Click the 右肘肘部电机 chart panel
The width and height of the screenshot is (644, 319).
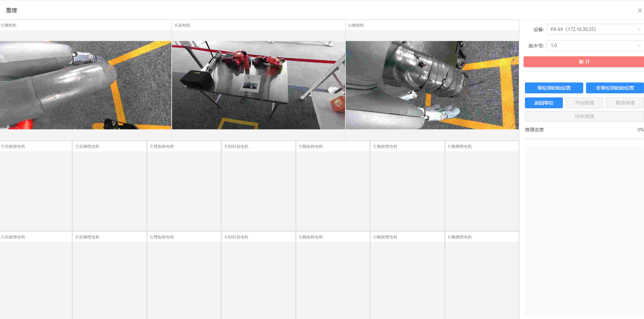258,280
